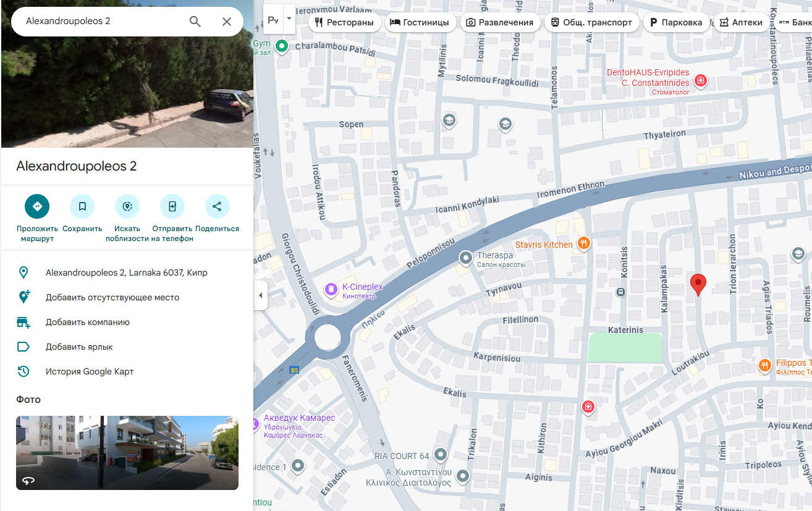Click Добавить отсутствующее место
The height and width of the screenshot is (511, 812).
112,297
